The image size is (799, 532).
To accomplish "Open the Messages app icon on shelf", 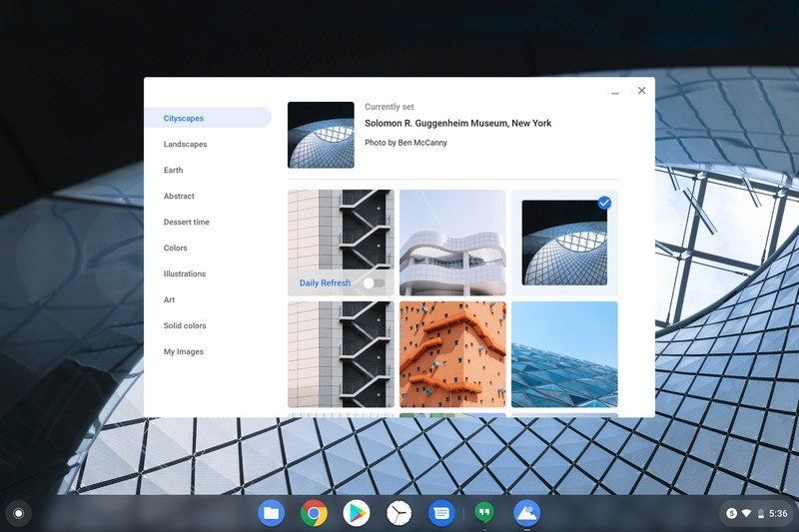I will tap(441, 513).
